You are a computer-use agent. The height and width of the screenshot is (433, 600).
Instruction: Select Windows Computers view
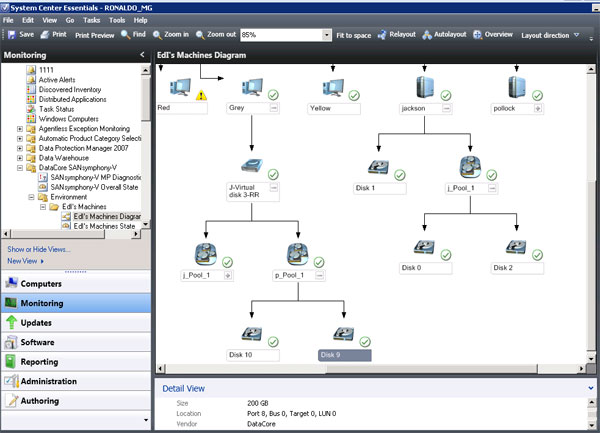69,119
